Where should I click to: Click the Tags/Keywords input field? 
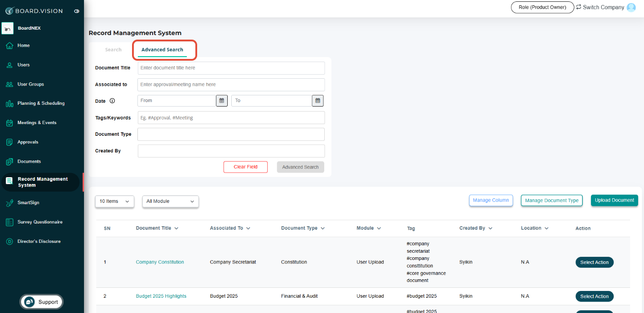point(231,118)
